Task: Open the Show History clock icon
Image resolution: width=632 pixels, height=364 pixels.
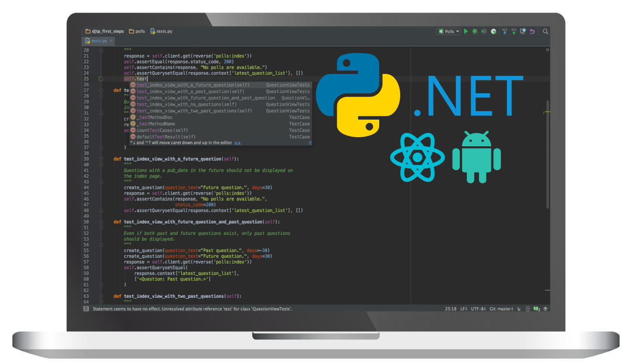Action: 523,31
